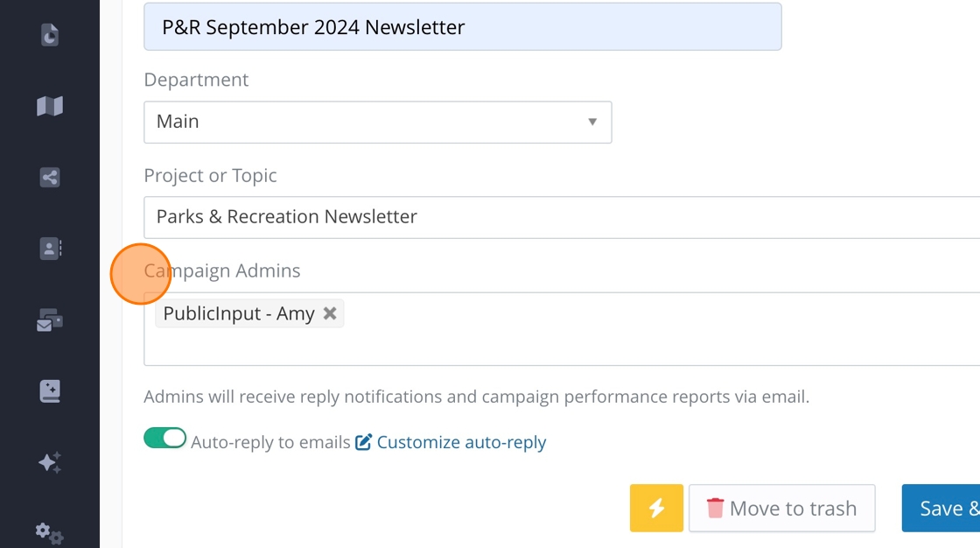Click inside the Campaign Admins box
Image resolution: width=980 pixels, height=548 pixels.
click(612, 341)
